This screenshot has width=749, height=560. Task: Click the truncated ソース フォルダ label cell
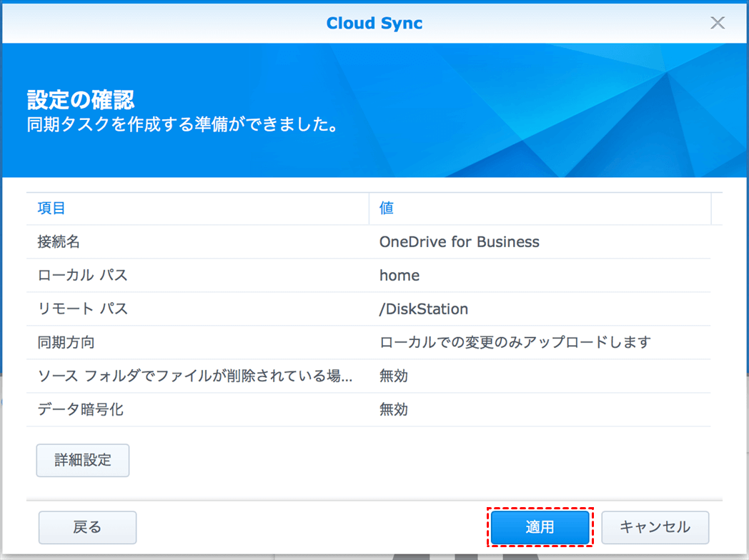coord(194,376)
